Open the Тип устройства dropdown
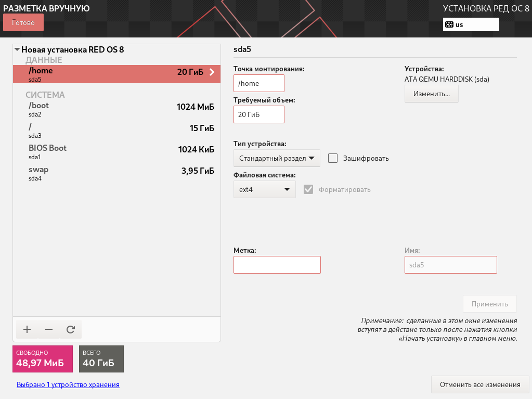Viewport: 532px width, 399px height. coord(277,158)
